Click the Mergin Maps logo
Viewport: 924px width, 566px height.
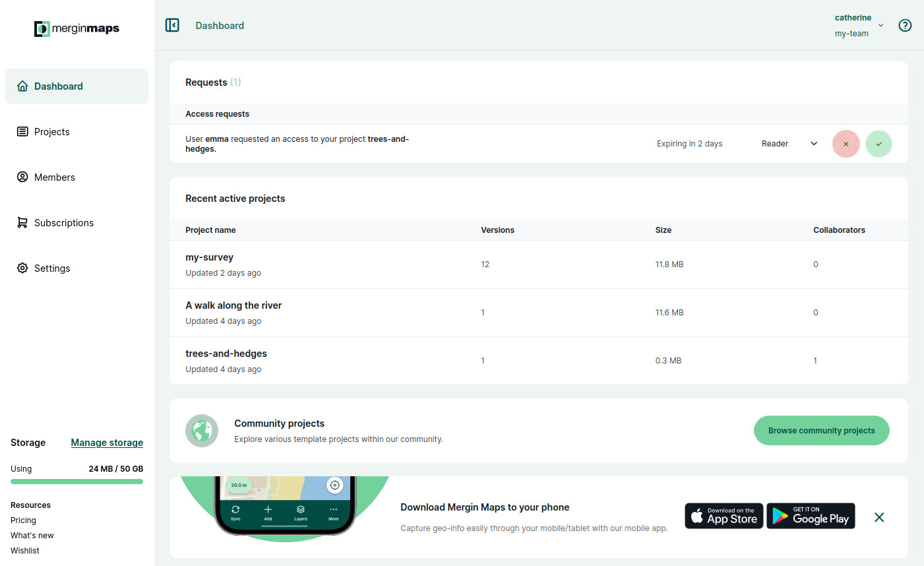pyautogui.click(x=77, y=28)
